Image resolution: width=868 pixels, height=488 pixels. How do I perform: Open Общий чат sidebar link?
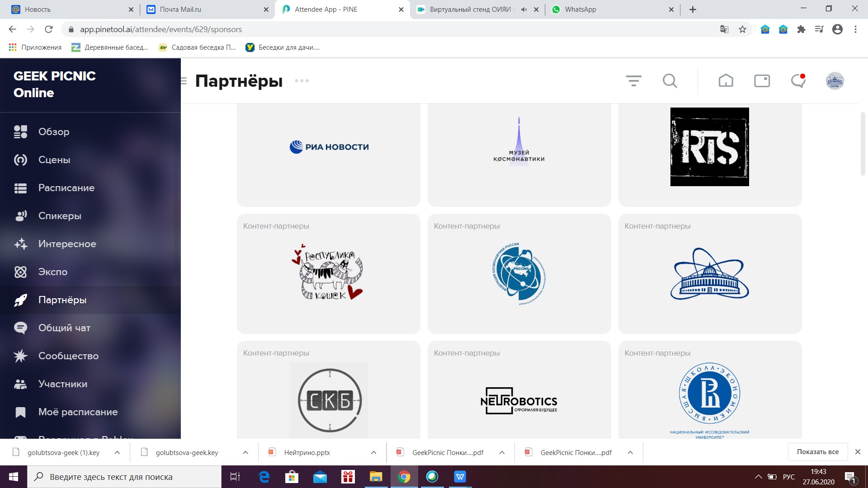point(64,328)
